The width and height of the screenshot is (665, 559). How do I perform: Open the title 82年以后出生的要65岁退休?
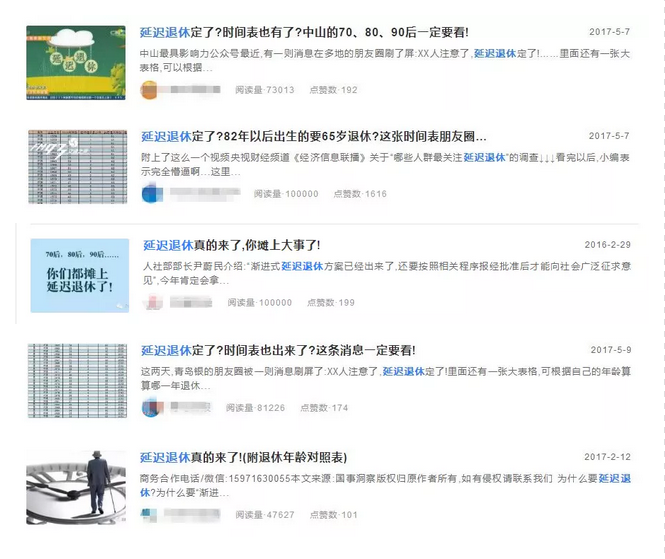pyautogui.click(x=314, y=136)
